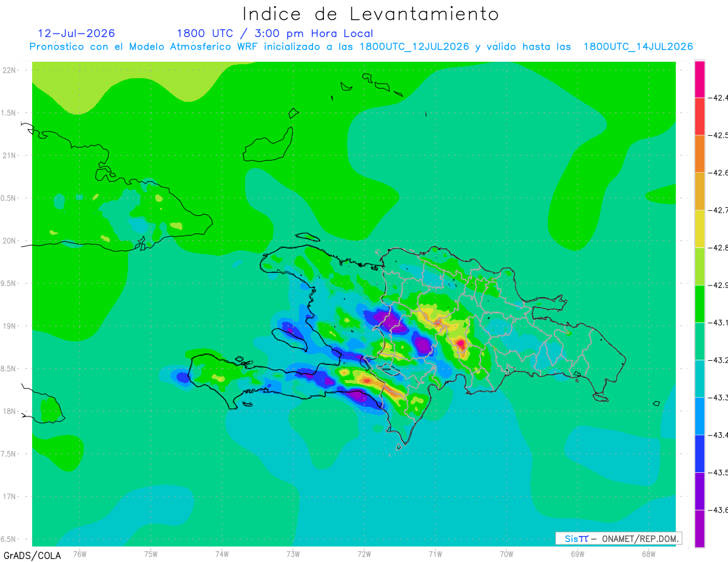Choose the yellow swatch between -42.7 and -42.8

click(x=699, y=229)
